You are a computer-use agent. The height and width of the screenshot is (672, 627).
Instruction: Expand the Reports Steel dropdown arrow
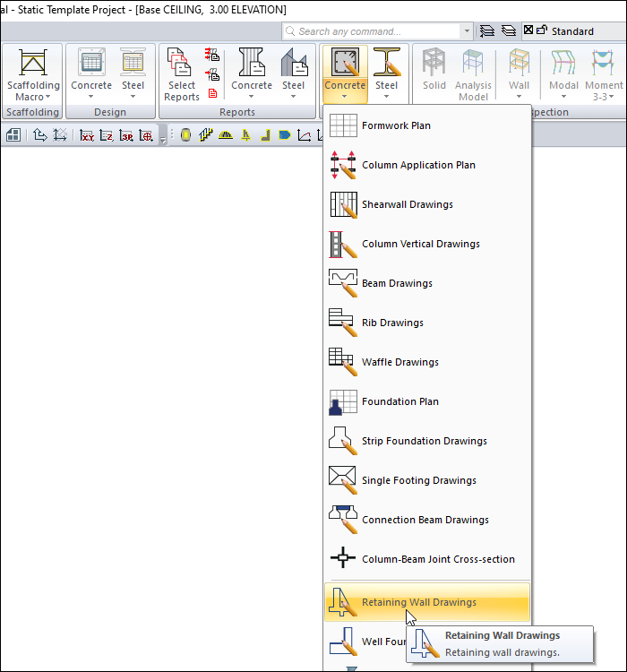coord(293,97)
